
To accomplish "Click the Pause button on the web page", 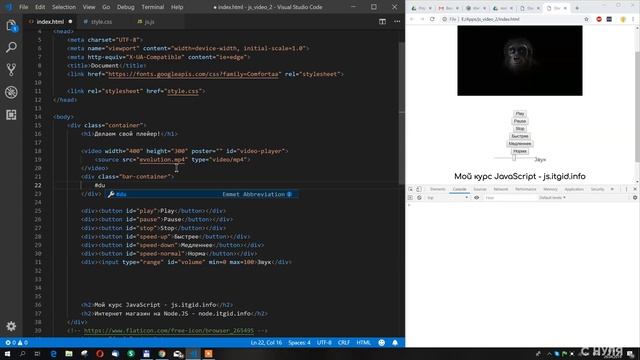I will (520, 121).
